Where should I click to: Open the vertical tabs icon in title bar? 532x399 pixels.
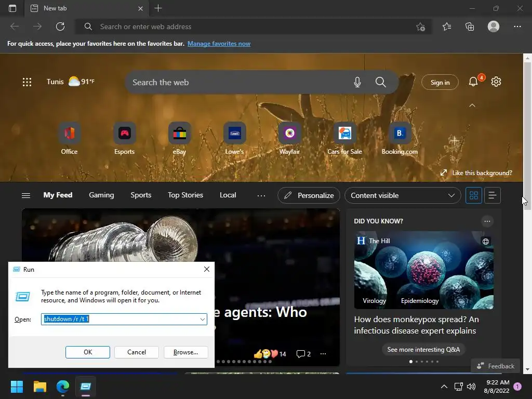pos(12,8)
